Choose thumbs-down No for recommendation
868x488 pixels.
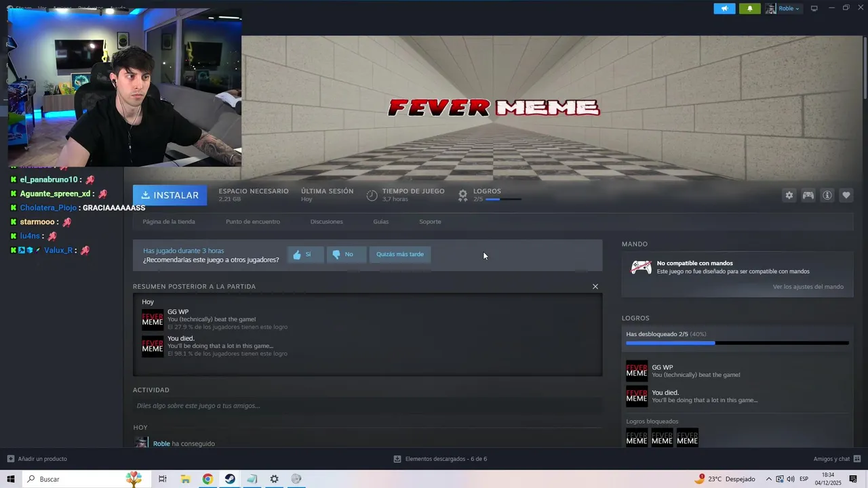click(x=347, y=255)
